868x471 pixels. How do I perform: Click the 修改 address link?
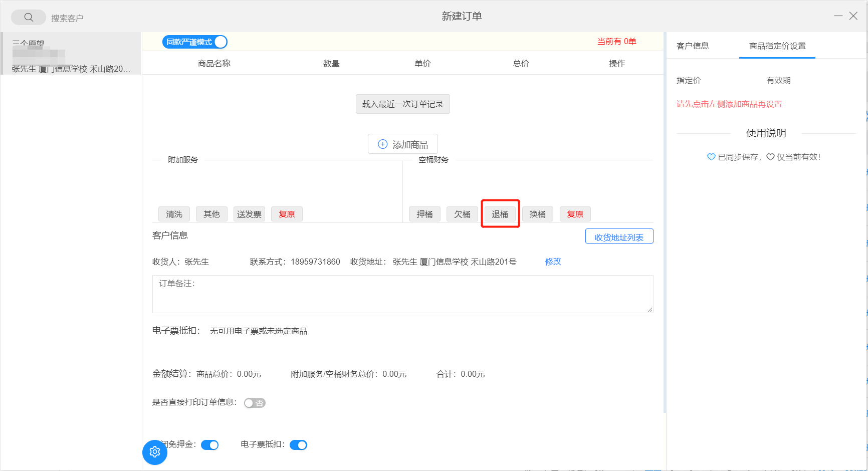pos(553,262)
